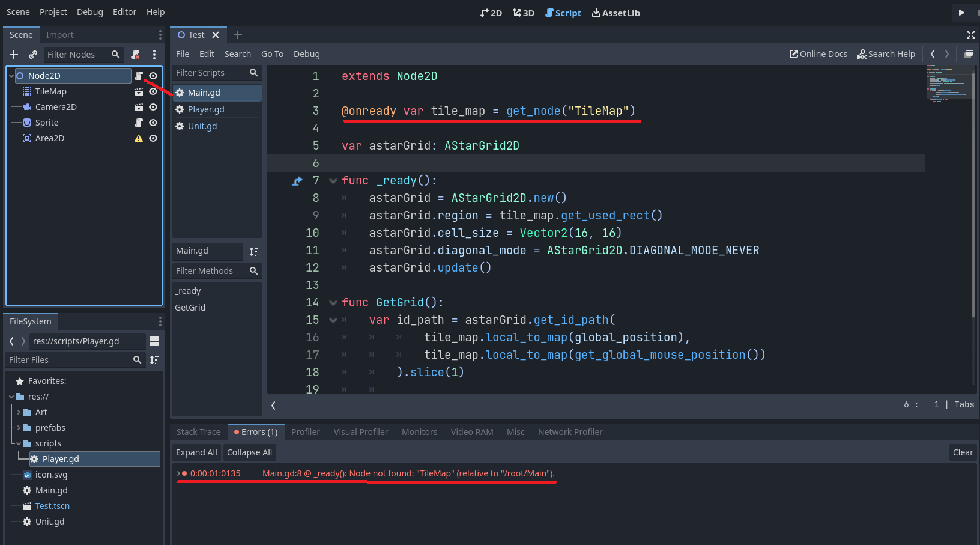Viewport: 980px width, 545px height.
Task: Switch to the 2D workspace
Action: coord(491,12)
